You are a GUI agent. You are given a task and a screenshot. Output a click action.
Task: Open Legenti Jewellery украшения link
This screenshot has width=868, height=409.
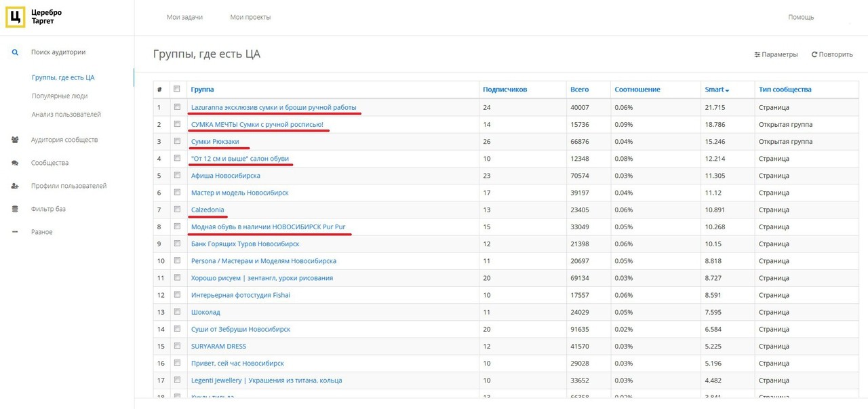[x=267, y=381]
